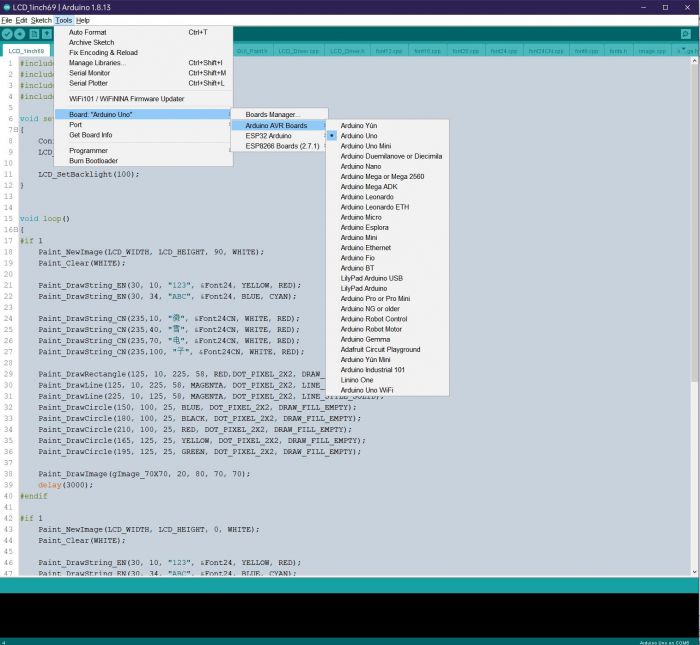Expand the Port submenu
700x645 pixels.
point(143,125)
